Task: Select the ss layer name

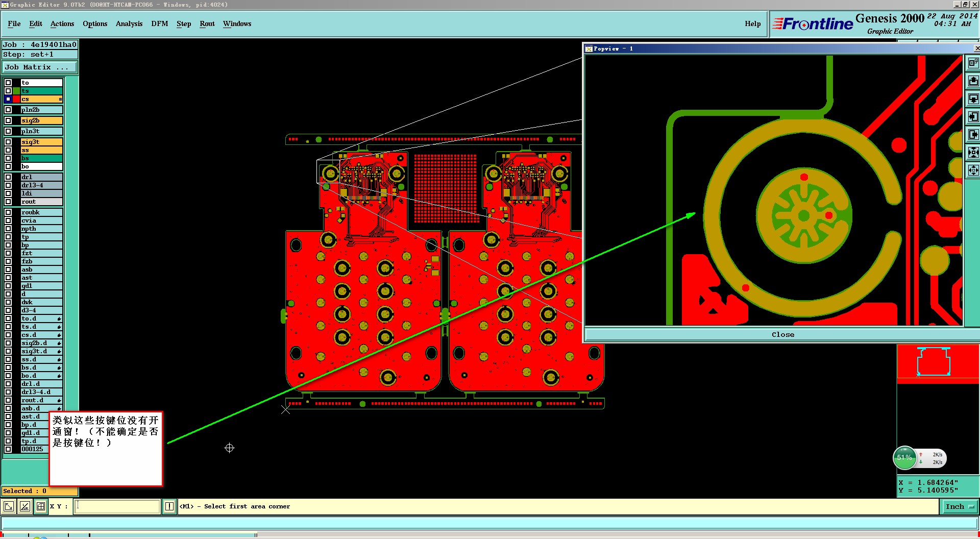Action: click(x=41, y=150)
